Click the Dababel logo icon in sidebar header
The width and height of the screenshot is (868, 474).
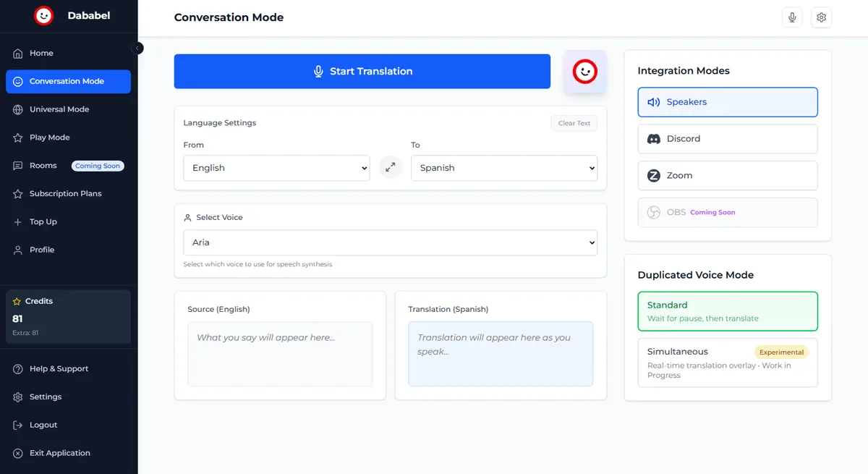[44, 15]
